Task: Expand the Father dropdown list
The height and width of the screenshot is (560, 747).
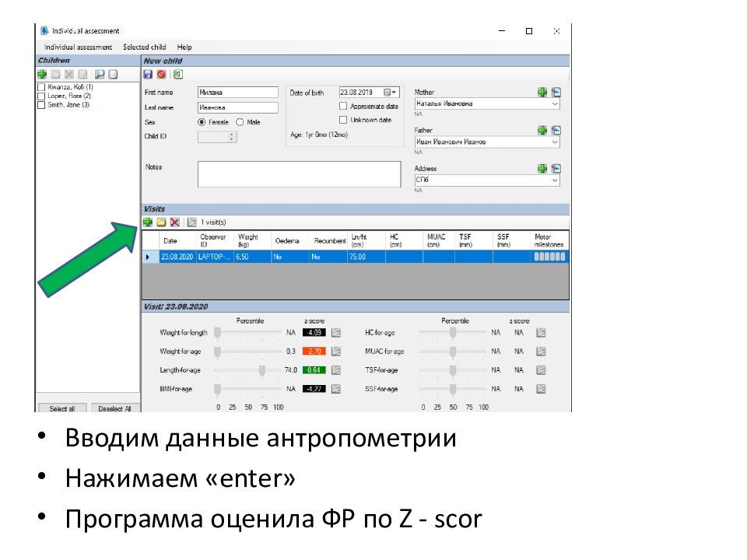Action: [555, 142]
